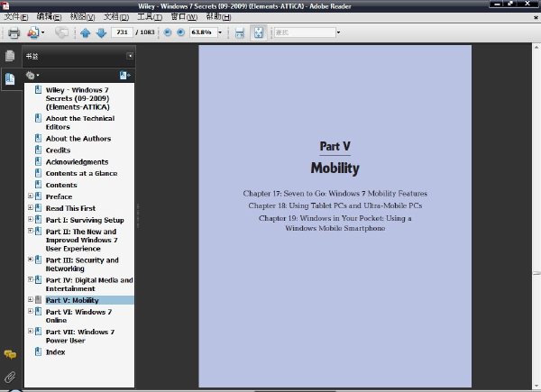The width and height of the screenshot is (541, 392).
Task: Click the zoom out button
Action: (x=168, y=32)
